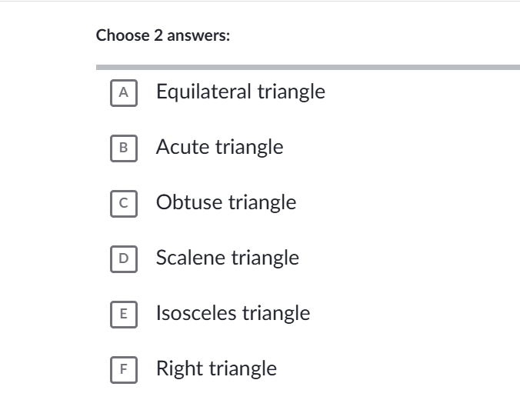Click "triangle" in the Scalene option
This screenshot has height=420, width=520.
[x=265, y=258]
